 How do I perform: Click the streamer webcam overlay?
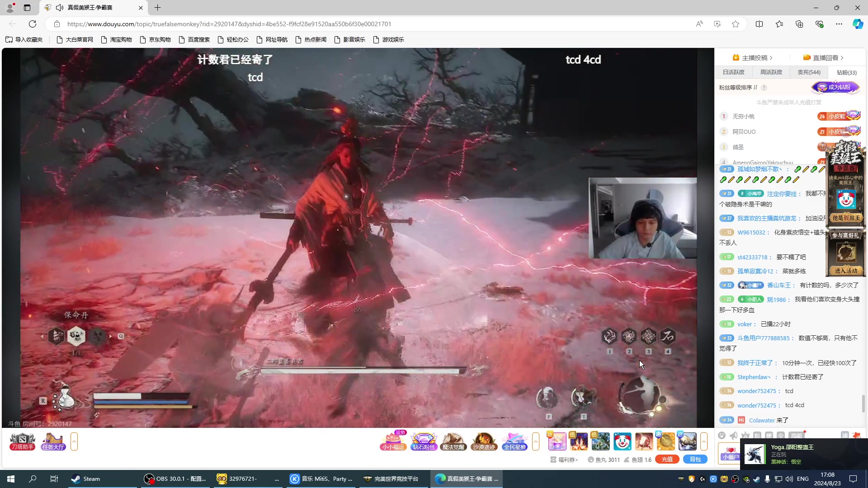[642, 218]
